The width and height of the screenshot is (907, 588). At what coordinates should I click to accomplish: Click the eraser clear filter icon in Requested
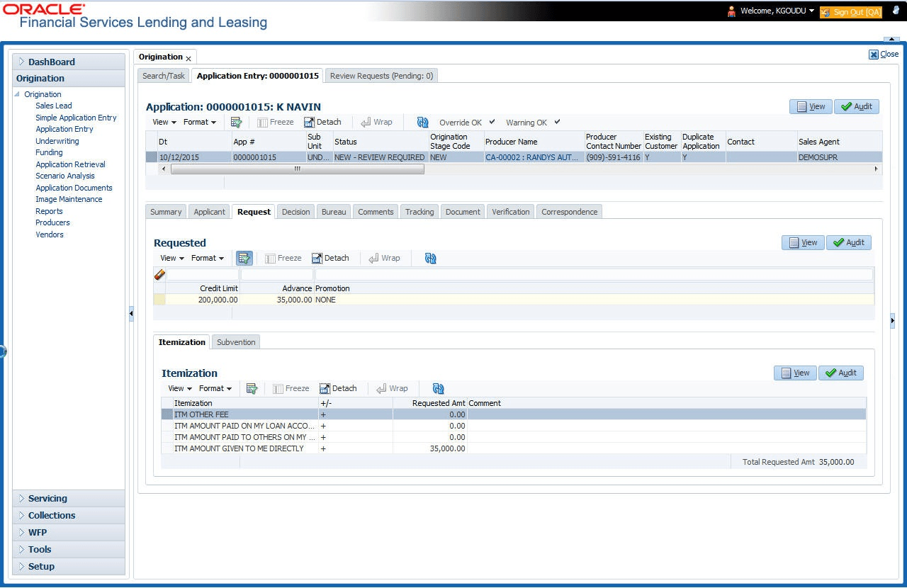159,274
